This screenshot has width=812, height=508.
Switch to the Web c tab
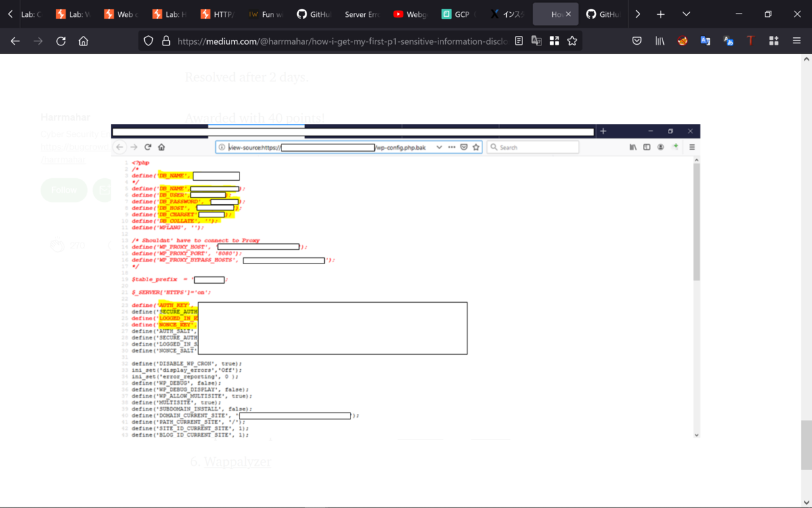pyautogui.click(x=120, y=14)
